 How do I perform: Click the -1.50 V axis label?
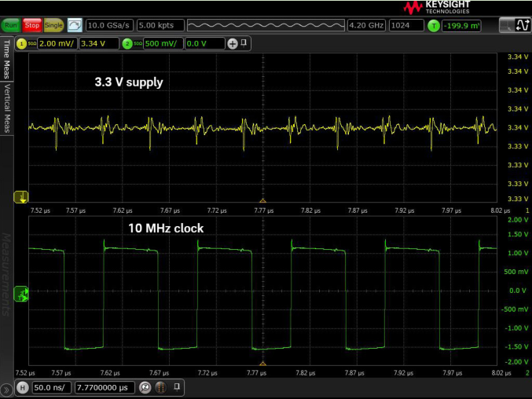point(516,346)
